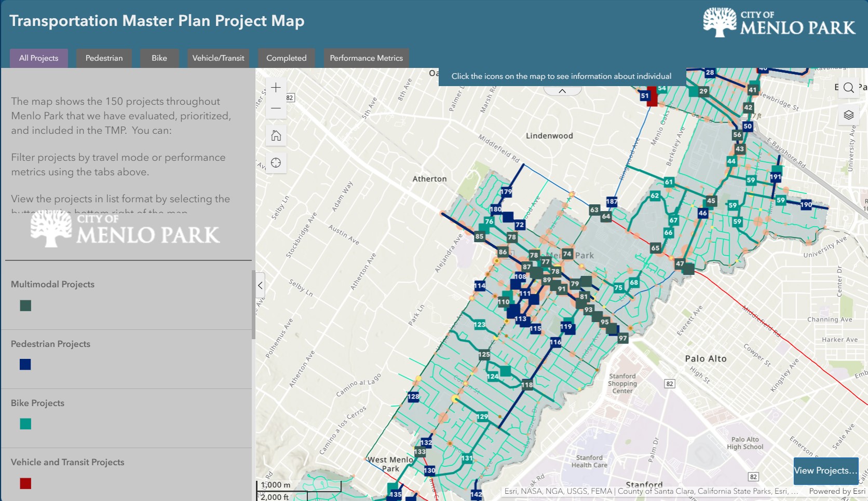Open the City of Menlo Park header logo
The image size is (868, 501).
779,22
